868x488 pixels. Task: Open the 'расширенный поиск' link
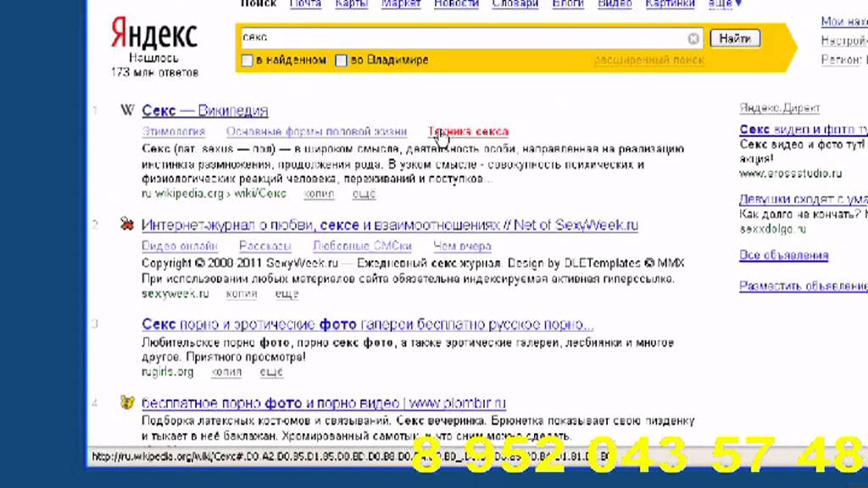tap(648, 60)
